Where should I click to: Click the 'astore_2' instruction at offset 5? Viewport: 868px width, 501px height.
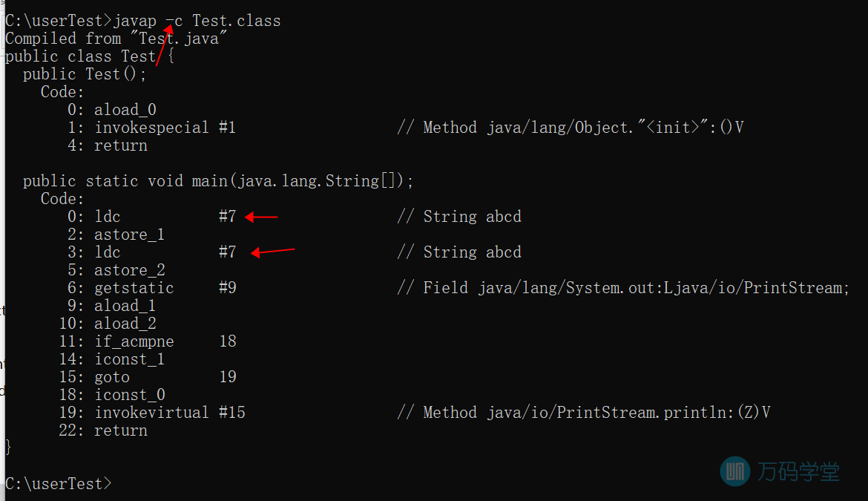(x=130, y=270)
